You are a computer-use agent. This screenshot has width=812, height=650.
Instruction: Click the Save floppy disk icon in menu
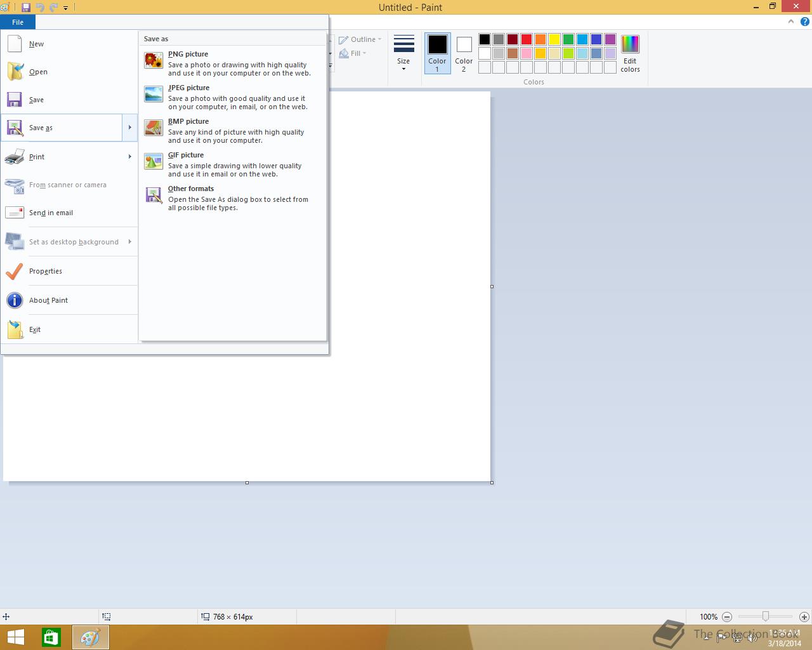15,100
